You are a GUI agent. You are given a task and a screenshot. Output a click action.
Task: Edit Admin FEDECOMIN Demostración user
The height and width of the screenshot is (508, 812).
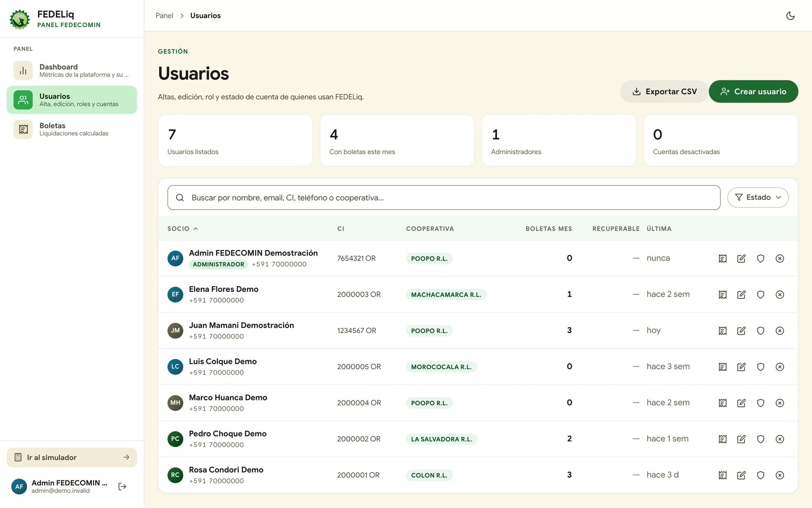click(741, 258)
